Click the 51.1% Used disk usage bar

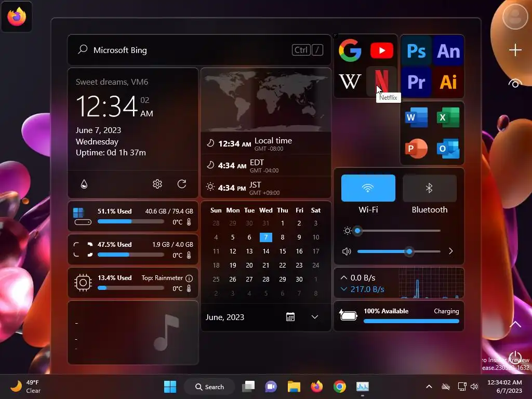[130, 221]
